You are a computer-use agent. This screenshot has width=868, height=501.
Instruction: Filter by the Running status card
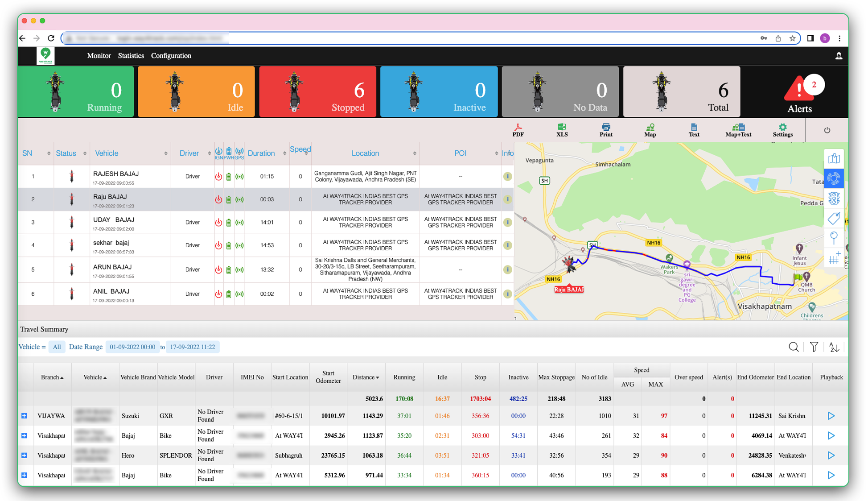click(76, 91)
